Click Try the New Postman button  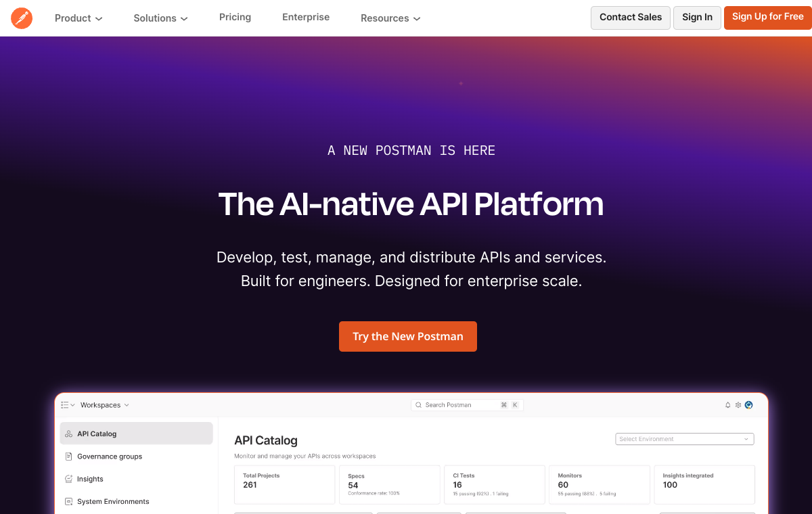click(x=408, y=336)
